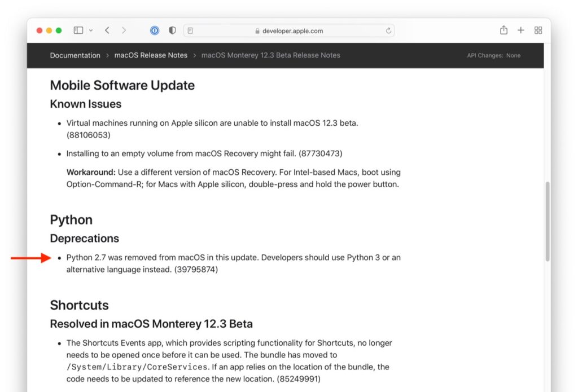Expand the Documentation breadcrumb chevron
This screenshot has height=392, width=578.
pyautogui.click(x=107, y=55)
